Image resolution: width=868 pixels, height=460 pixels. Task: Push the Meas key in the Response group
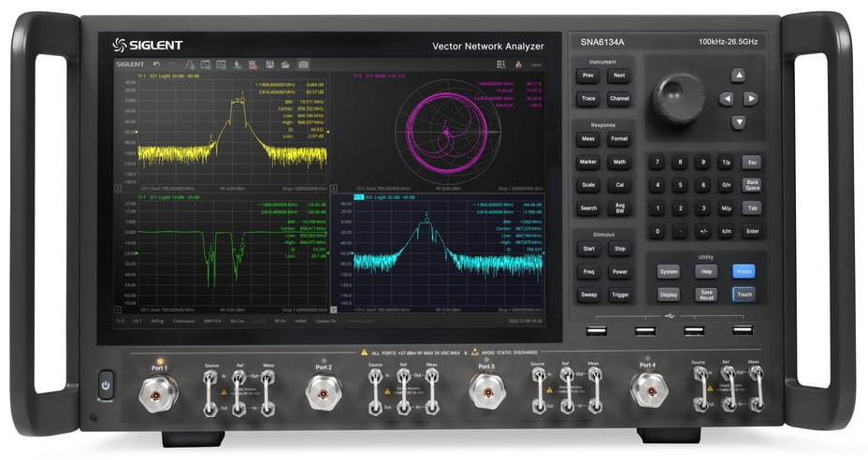point(588,139)
